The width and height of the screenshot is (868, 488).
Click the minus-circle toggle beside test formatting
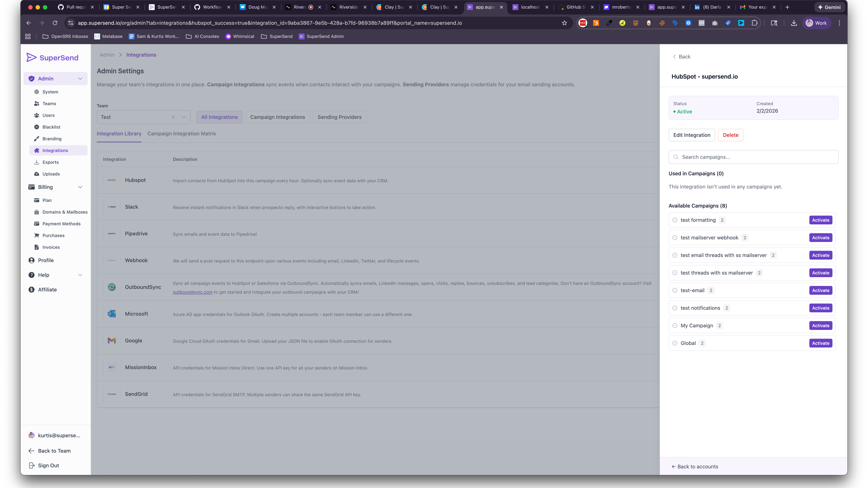(x=675, y=220)
